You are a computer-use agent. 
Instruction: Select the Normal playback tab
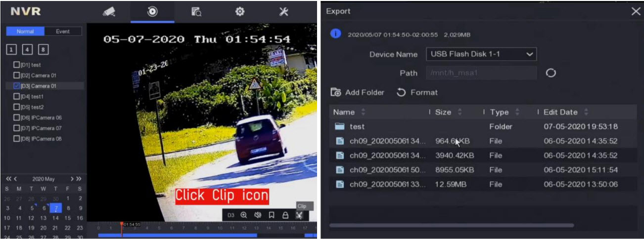(25, 31)
